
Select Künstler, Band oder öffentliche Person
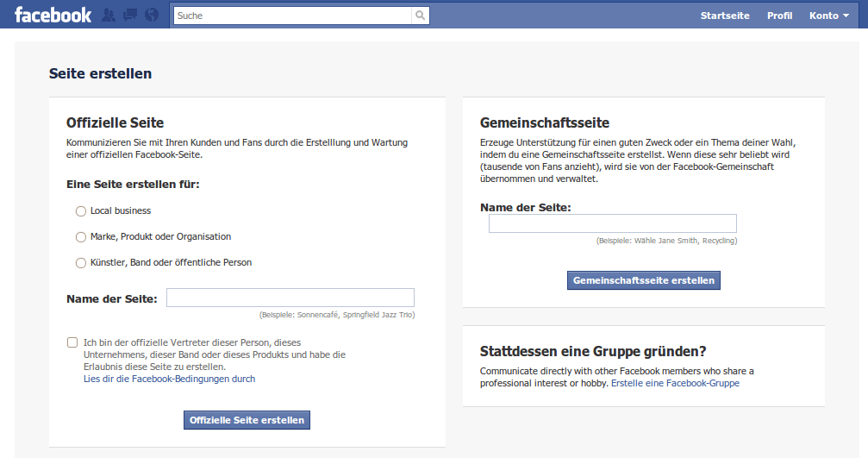[x=81, y=263]
